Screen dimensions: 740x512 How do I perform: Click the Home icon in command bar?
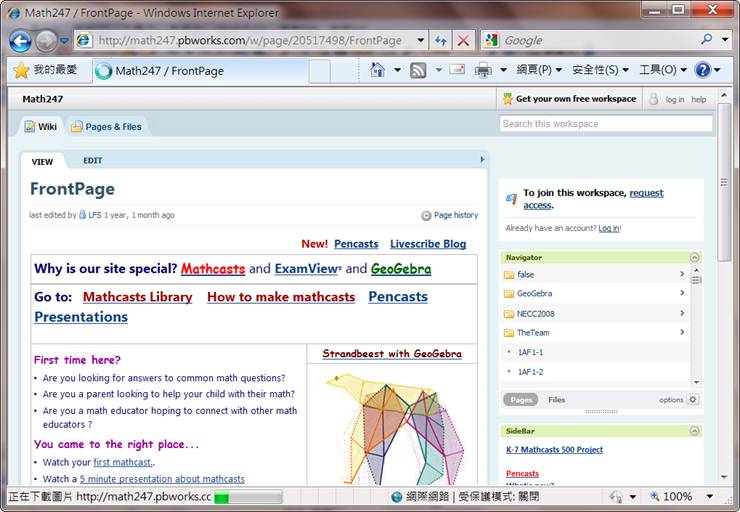click(378, 70)
